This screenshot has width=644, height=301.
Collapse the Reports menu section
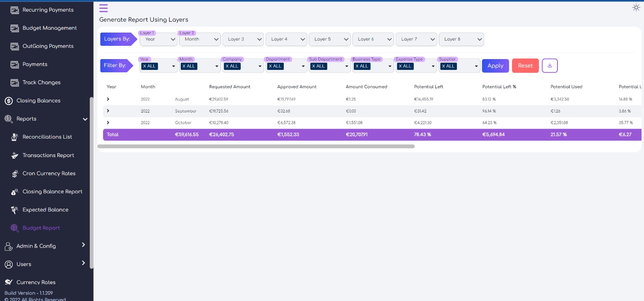(85, 119)
